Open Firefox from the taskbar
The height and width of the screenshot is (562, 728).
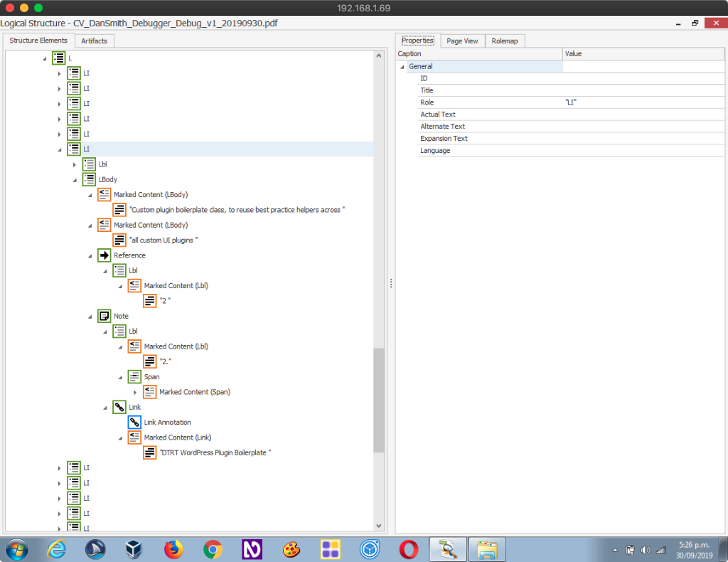(173, 549)
